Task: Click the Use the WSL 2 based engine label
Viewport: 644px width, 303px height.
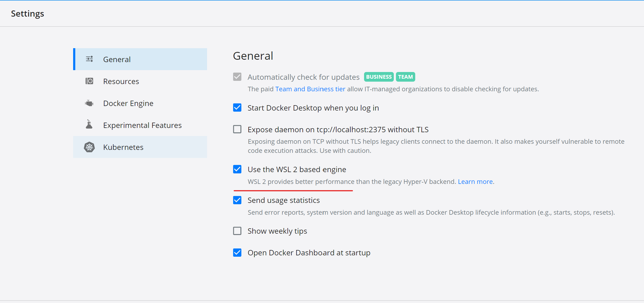Action: click(297, 169)
